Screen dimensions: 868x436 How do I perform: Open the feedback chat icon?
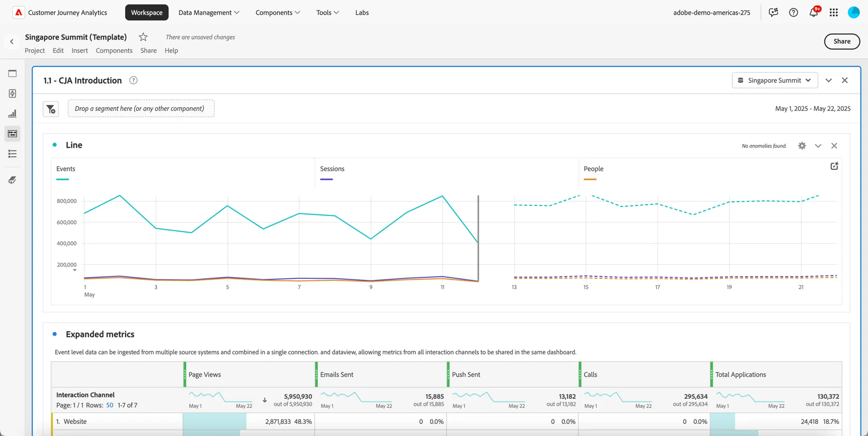pos(773,13)
